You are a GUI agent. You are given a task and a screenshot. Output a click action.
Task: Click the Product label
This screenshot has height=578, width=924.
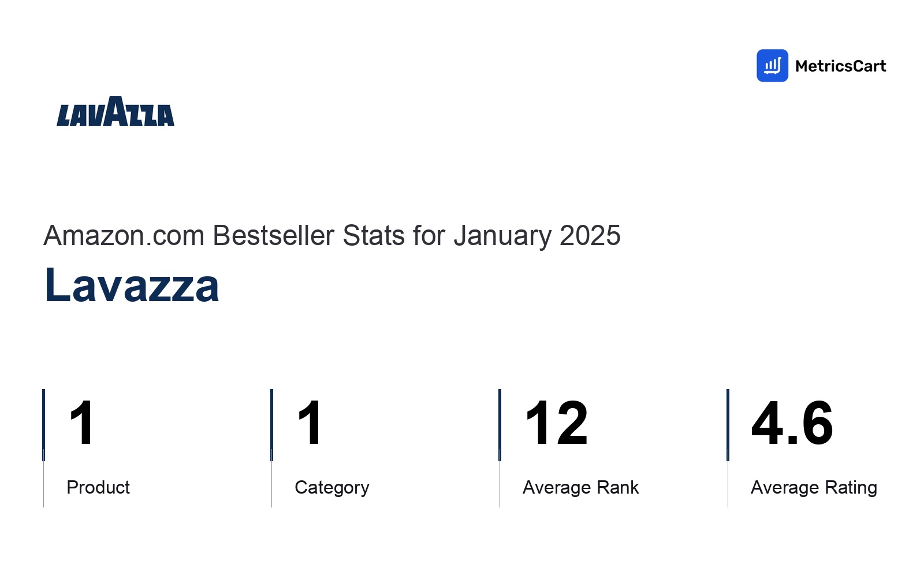tap(98, 487)
